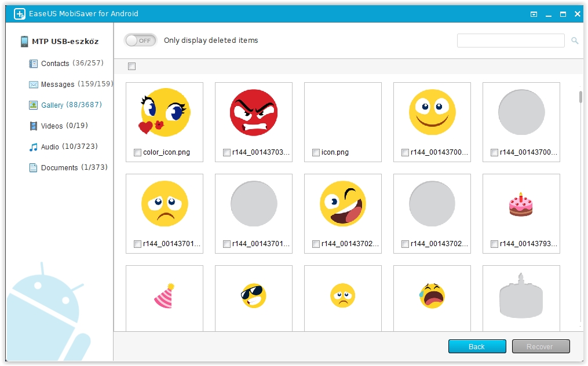Click the Back button
588x366 pixels.
click(477, 346)
